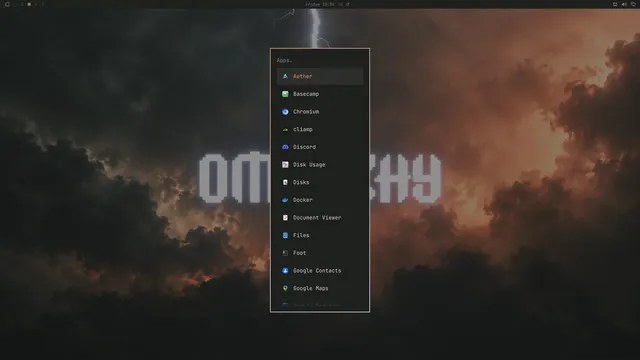Launch Aether from its launcher icon
This screenshot has height=360, width=640.
pyautogui.click(x=285, y=76)
